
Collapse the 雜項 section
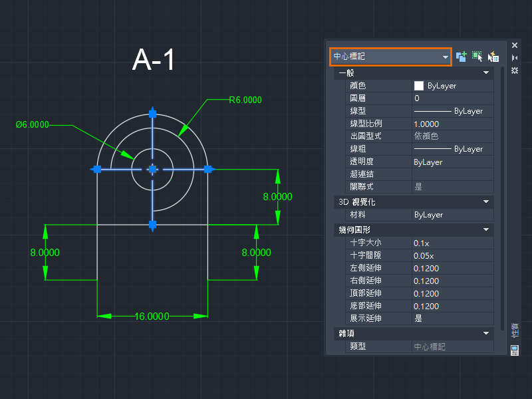click(x=486, y=334)
